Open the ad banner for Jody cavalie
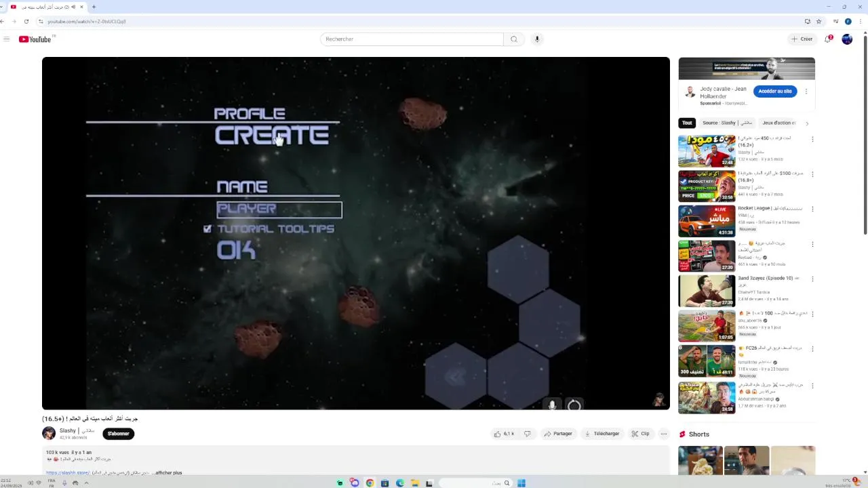 point(747,68)
